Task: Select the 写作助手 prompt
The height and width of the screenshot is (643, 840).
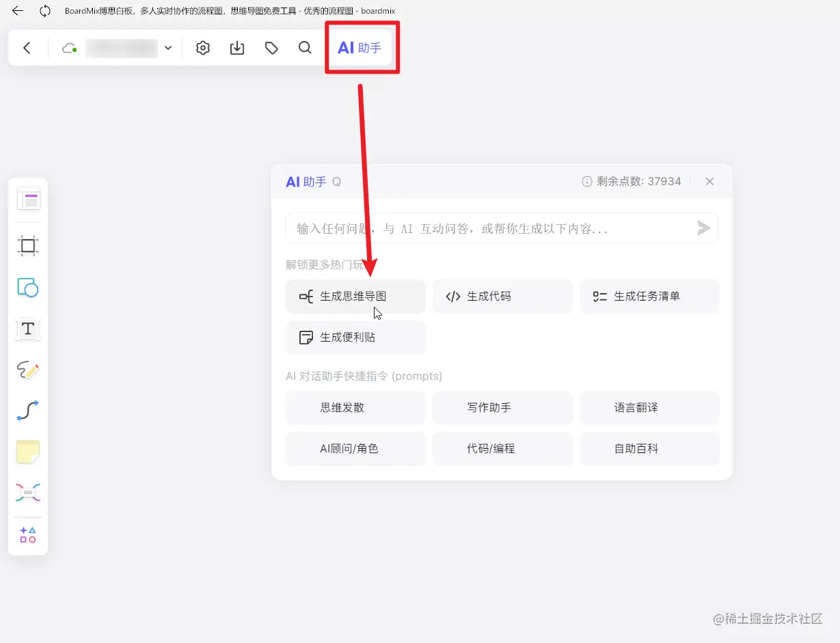Action: pos(502,407)
